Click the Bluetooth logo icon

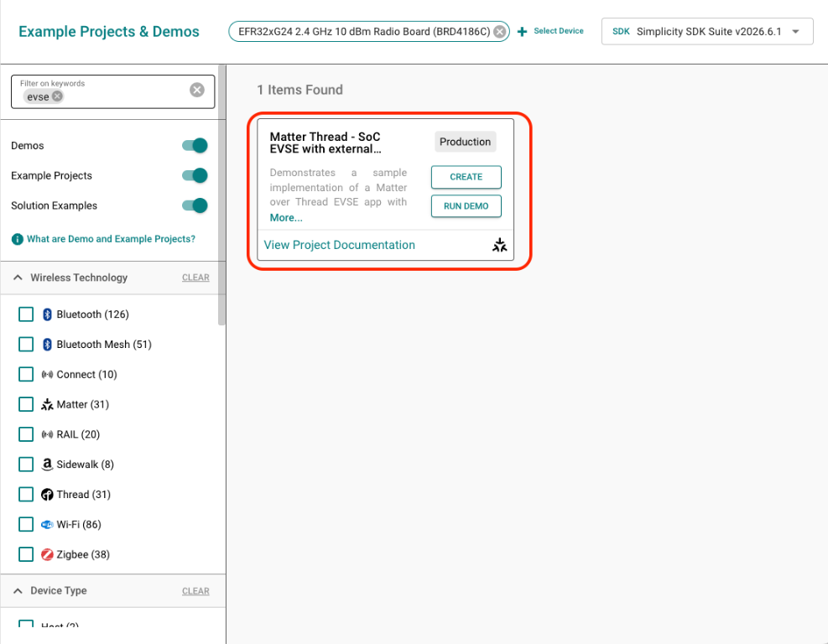[47, 314]
